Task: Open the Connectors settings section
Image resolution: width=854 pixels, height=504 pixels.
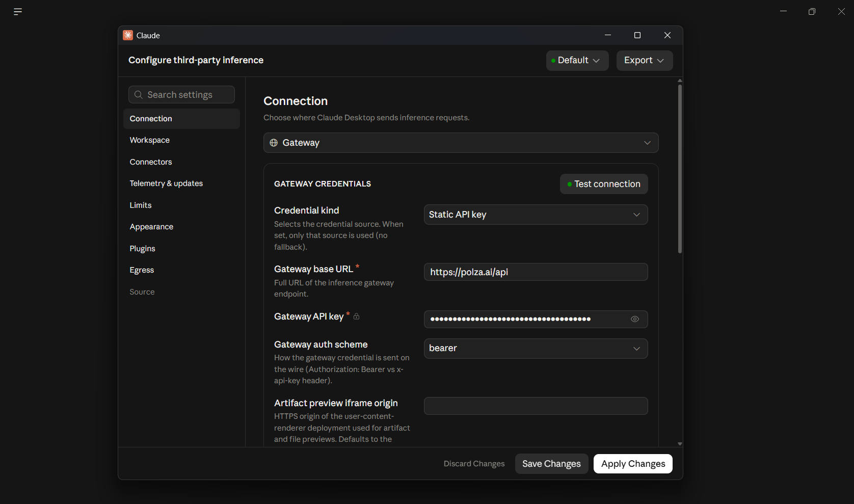Action: click(x=181, y=162)
